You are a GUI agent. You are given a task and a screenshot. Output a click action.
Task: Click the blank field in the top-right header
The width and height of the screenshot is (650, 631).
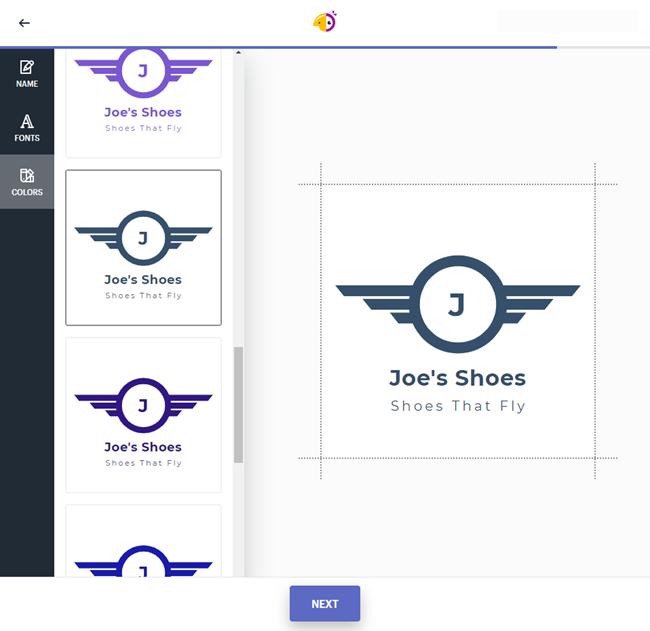(x=566, y=22)
